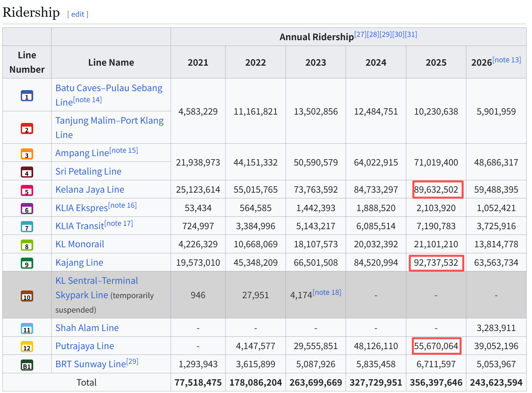Click the line 1 number badge icon
This screenshot has width=532, height=393.
(x=27, y=96)
